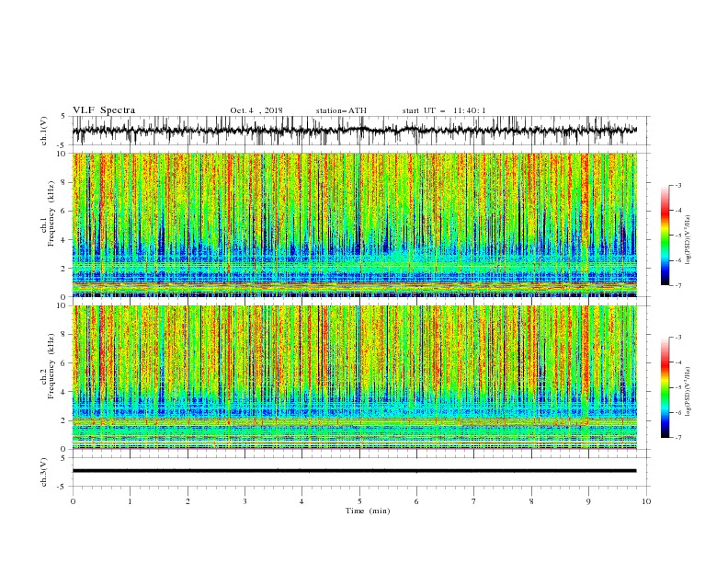Click the ch.1 spectrogram panel
The width and height of the screenshot is (728, 563).
pyautogui.click(x=354, y=224)
